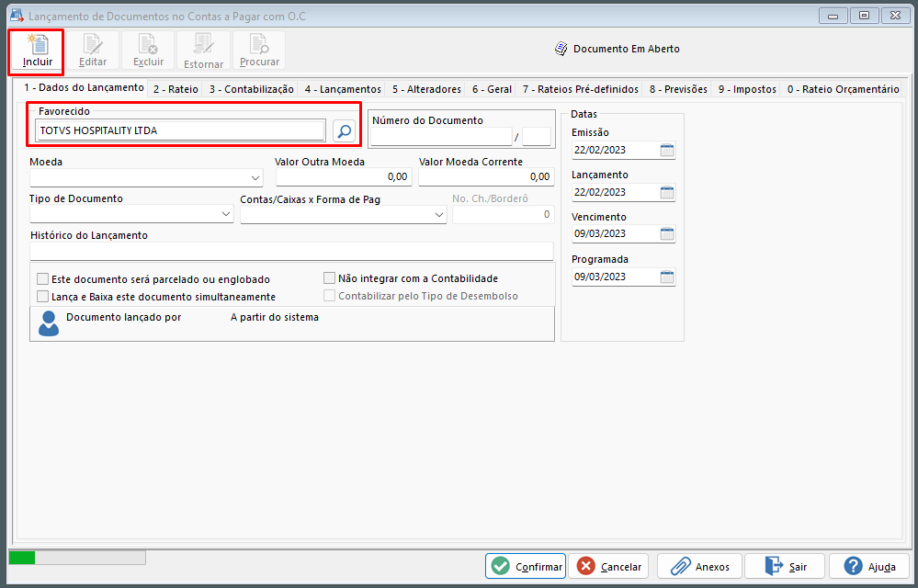The height and width of the screenshot is (588, 918).
Task: Open the Lançamento date calendar picker
Action: point(667,192)
